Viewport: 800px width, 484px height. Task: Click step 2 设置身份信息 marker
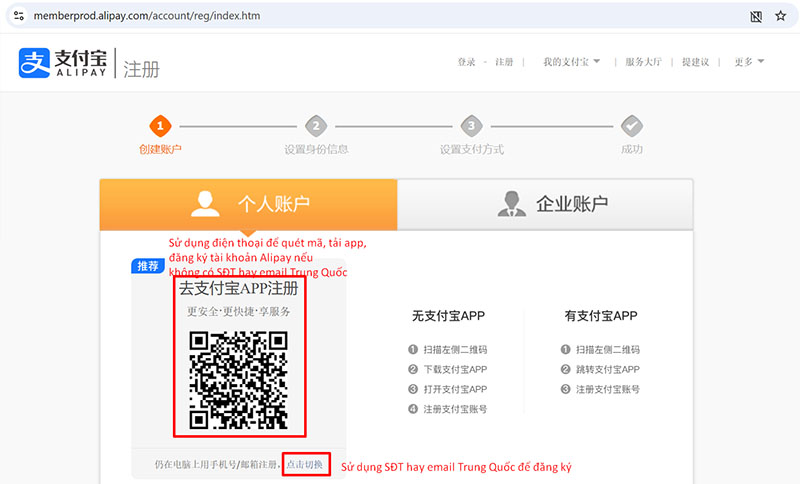tap(316, 126)
